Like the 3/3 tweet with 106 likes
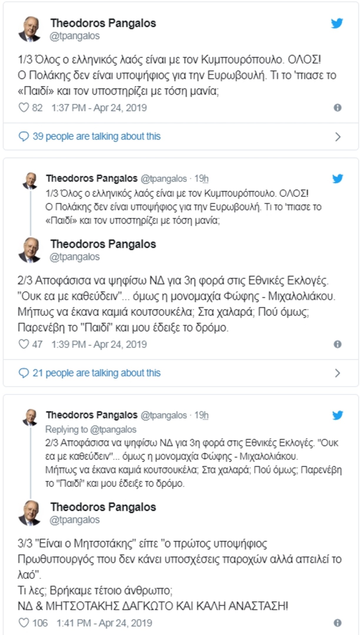364x635 pixels. [24, 623]
